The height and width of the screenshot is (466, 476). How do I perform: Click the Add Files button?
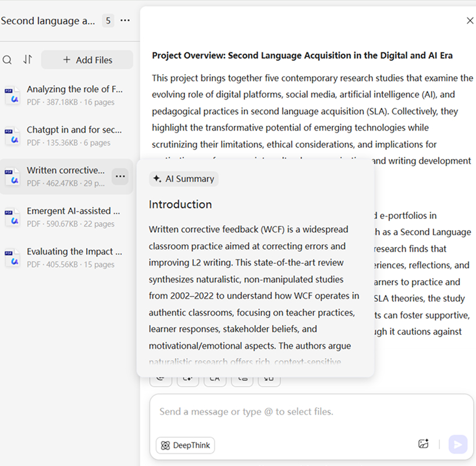point(87,60)
